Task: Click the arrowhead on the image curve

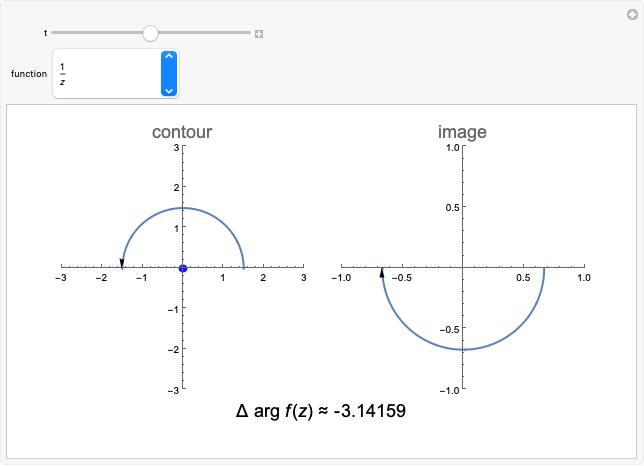Action: point(382,272)
